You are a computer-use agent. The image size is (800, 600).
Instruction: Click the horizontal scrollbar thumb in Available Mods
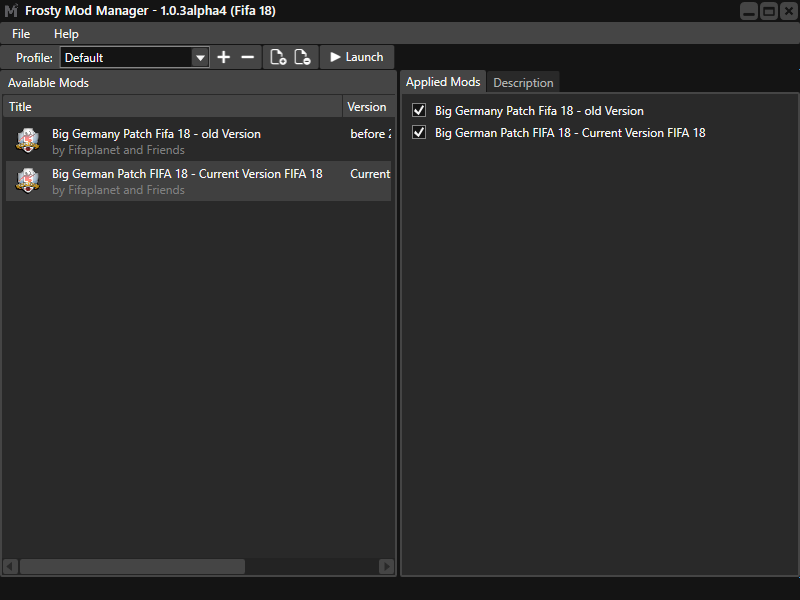pos(132,566)
